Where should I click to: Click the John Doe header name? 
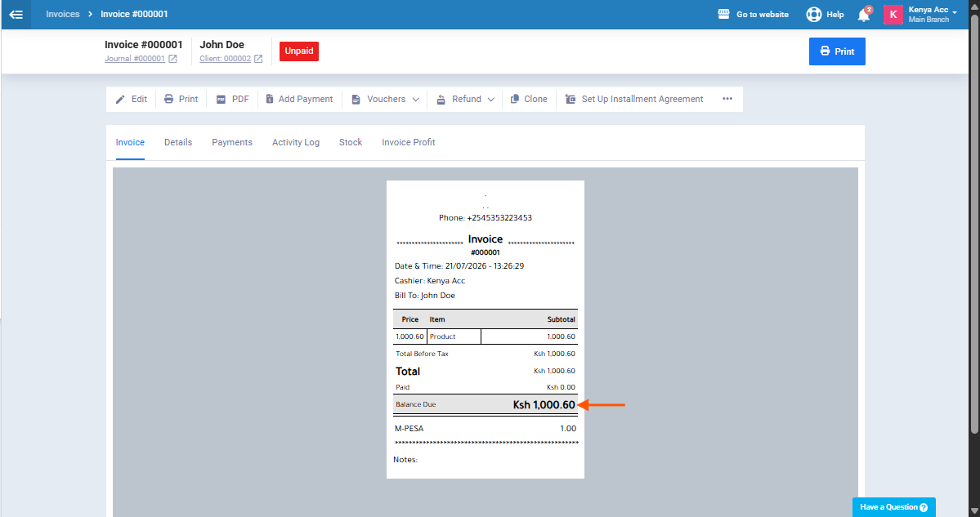click(222, 45)
